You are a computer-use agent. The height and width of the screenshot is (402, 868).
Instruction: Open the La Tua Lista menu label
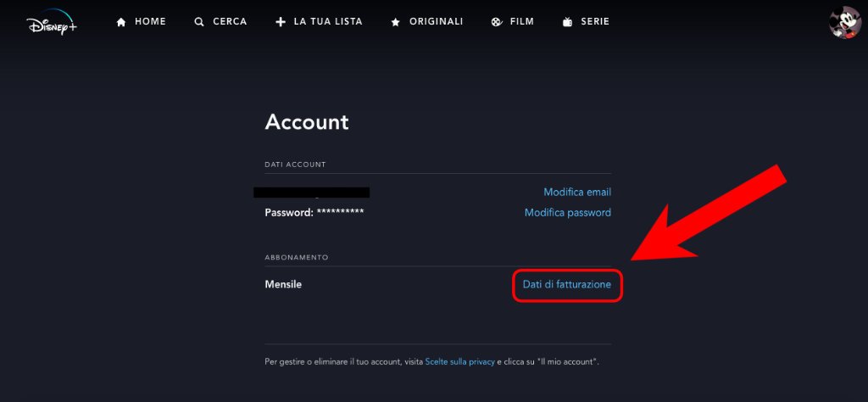328,22
